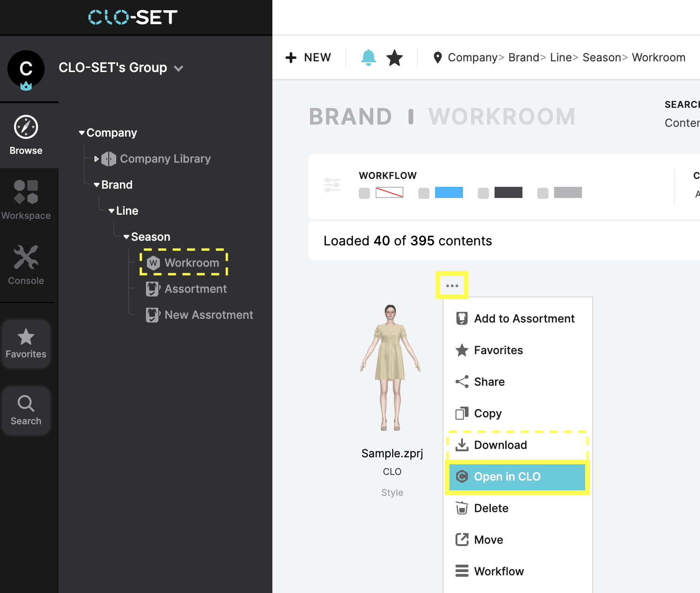700x593 pixels.
Task: Click the Assortment folder icon
Action: (153, 289)
